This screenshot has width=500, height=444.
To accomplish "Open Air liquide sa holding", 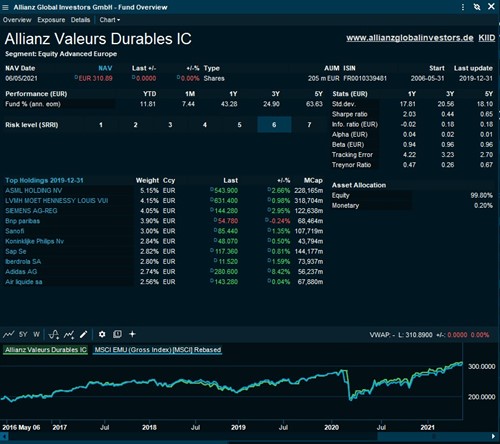I will click(x=23, y=282).
